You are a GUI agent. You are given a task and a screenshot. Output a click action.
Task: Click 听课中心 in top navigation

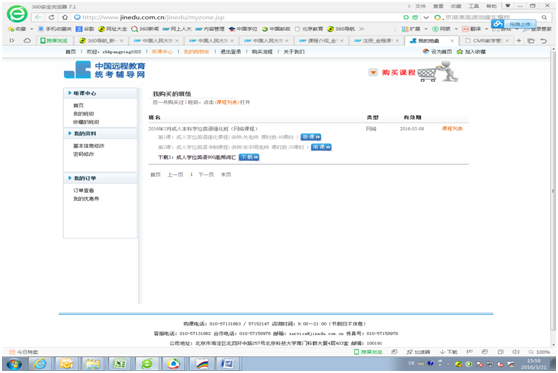click(162, 52)
